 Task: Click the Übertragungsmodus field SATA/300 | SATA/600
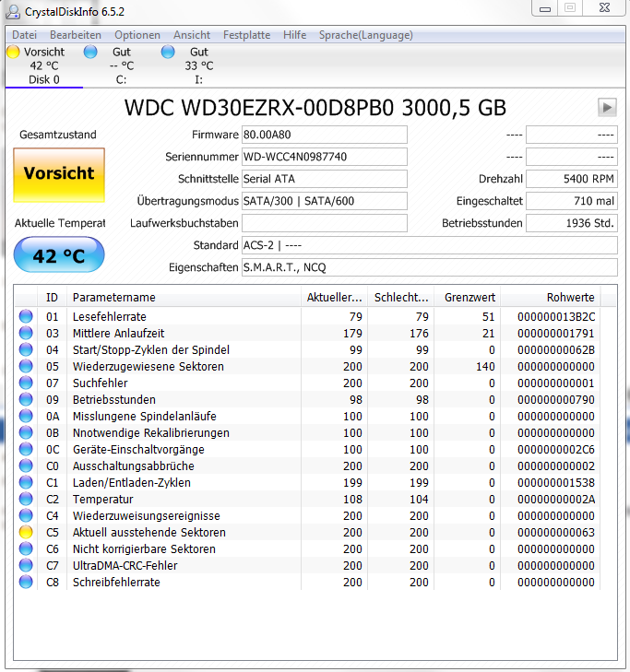pos(324,201)
